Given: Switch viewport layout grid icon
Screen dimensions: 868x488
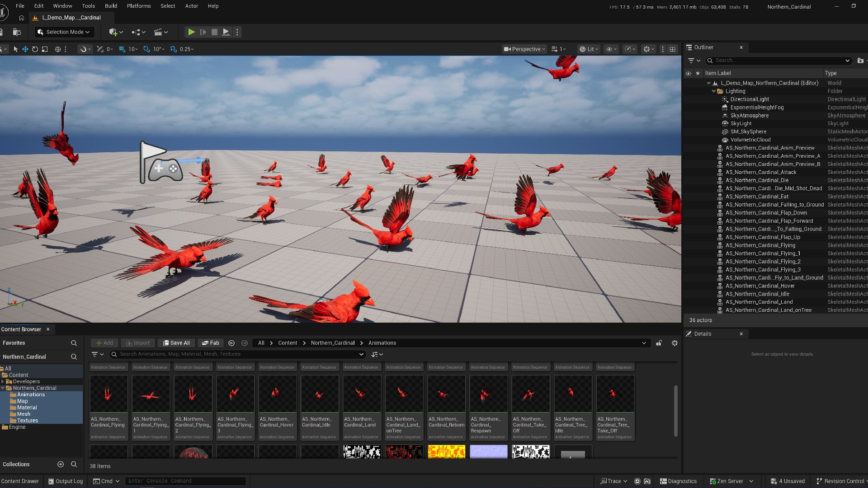Looking at the screenshot, I should [x=673, y=49].
